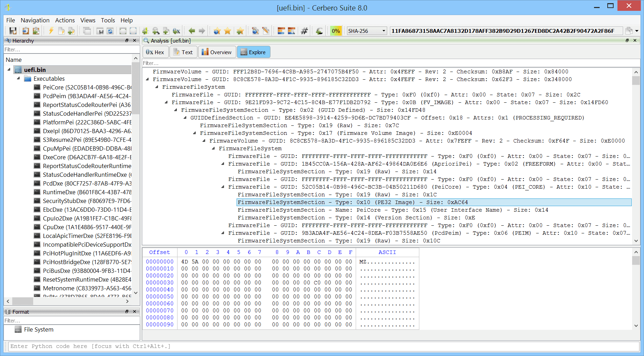Open the Help menu

[126, 20]
